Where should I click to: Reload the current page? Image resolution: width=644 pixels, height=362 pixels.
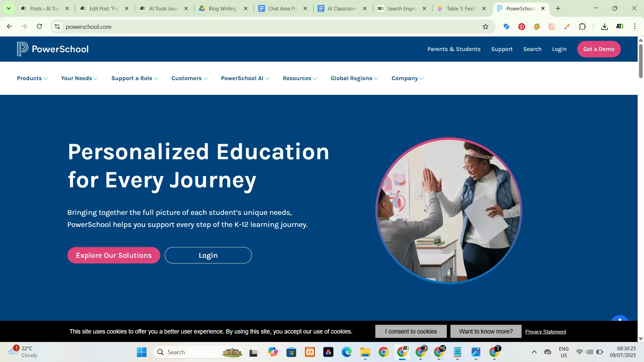[40, 26]
